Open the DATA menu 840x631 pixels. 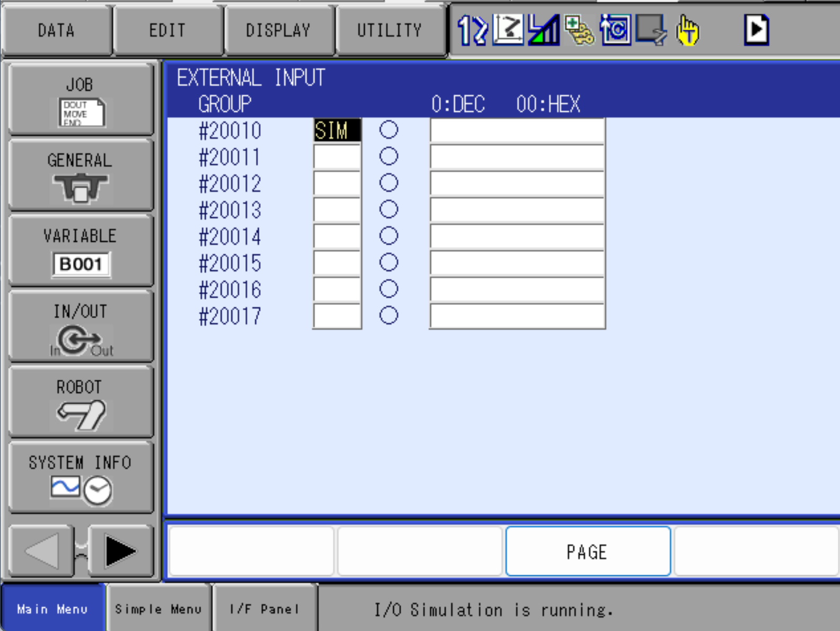point(56,30)
